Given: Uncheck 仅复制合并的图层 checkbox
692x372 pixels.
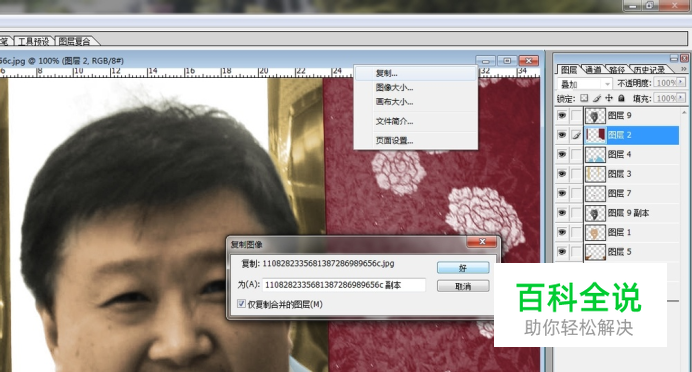Looking at the screenshot, I should pos(241,304).
